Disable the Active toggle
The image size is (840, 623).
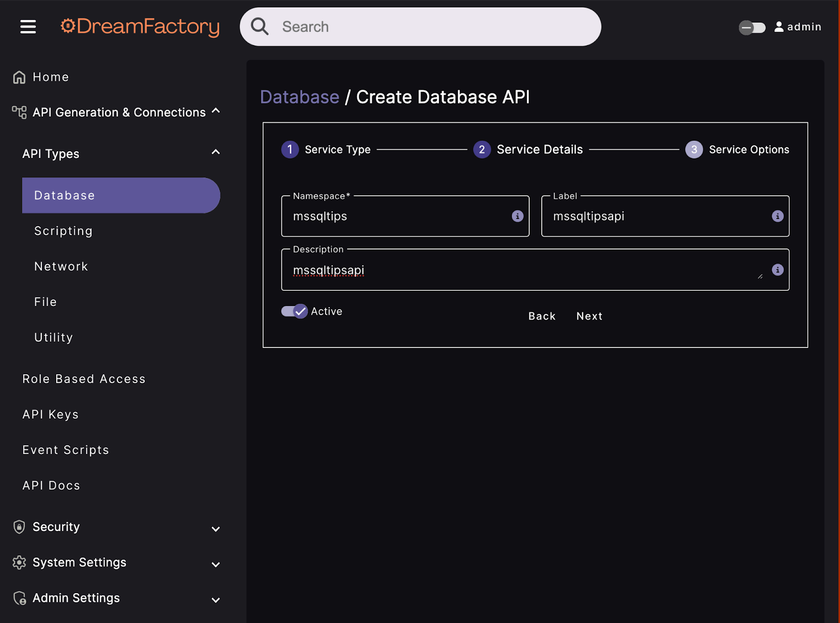(x=295, y=311)
